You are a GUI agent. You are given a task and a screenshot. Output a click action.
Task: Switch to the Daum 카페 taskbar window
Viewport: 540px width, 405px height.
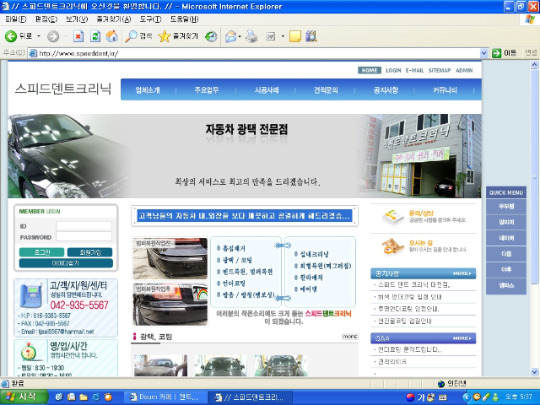tap(165, 397)
